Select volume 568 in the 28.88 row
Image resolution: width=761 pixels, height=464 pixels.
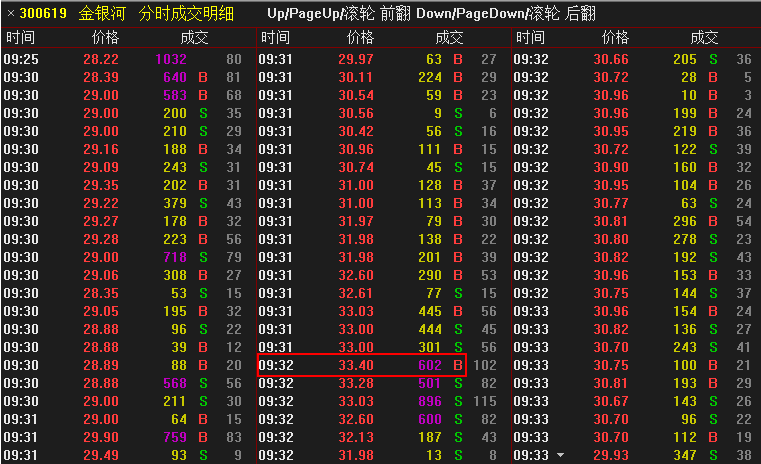pyautogui.click(x=175, y=383)
